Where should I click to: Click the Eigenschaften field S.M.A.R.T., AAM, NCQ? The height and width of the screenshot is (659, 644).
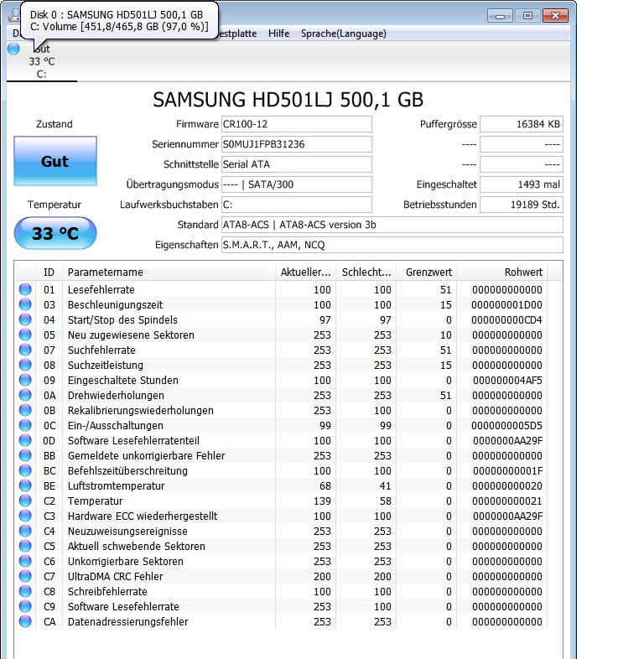tap(392, 245)
